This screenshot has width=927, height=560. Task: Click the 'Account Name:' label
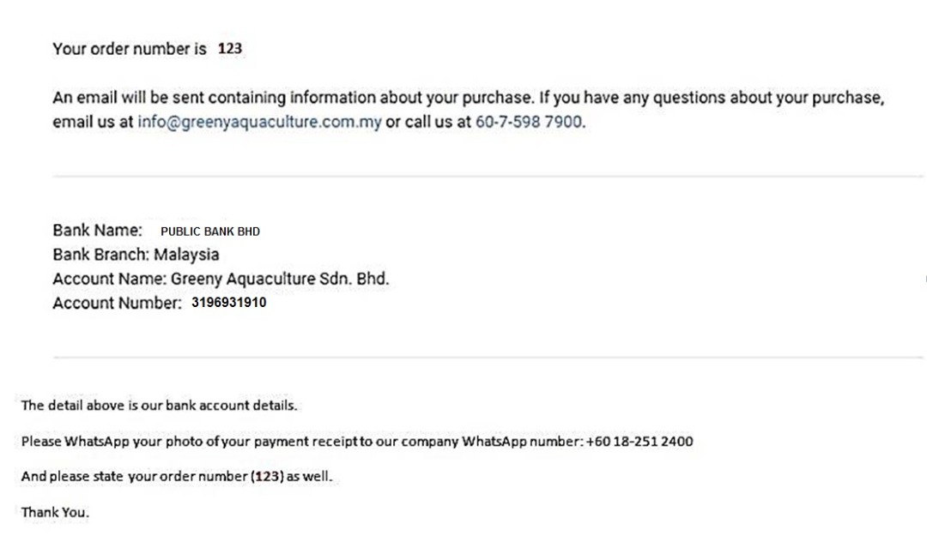[109, 279]
